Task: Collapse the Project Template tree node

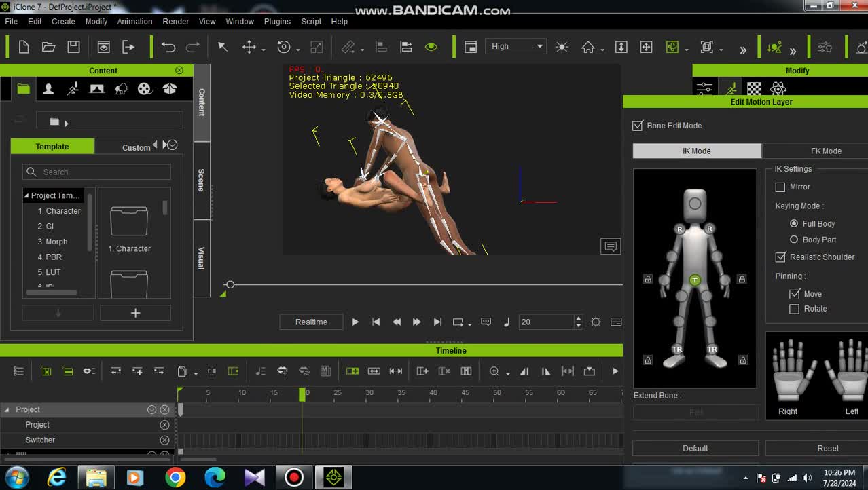Action: 26,195
